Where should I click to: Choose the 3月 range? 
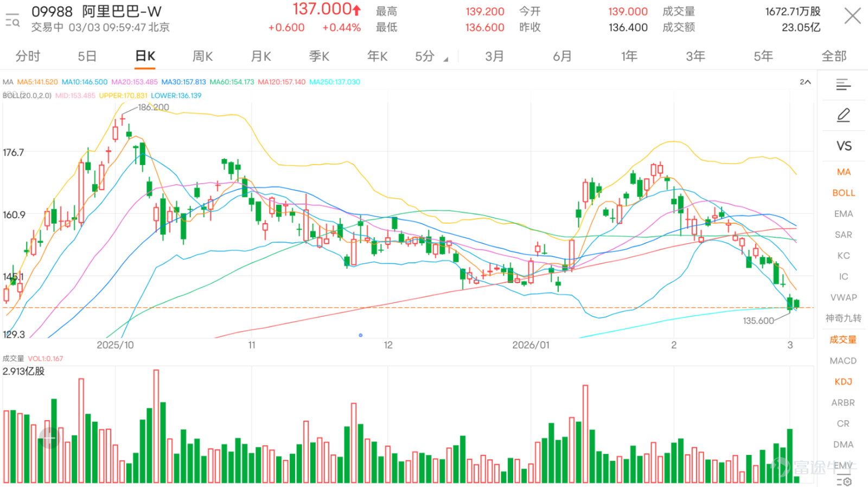tap(494, 56)
